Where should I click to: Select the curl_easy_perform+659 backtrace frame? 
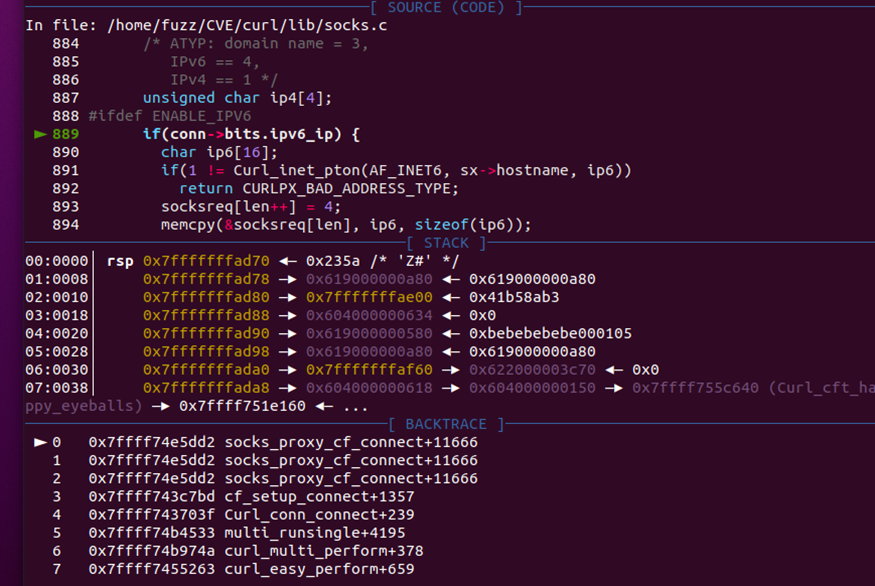(x=319, y=570)
